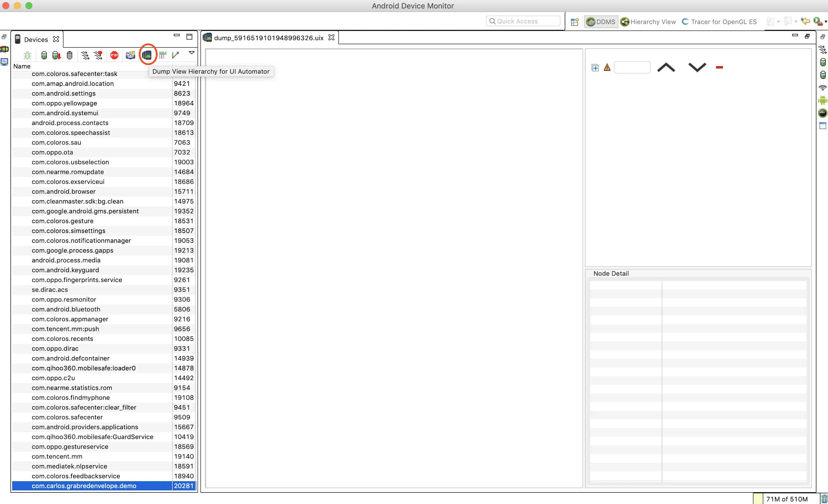The image size is (828, 504).
Task: Click the Update Threads icon
Action: click(x=85, y=55)
